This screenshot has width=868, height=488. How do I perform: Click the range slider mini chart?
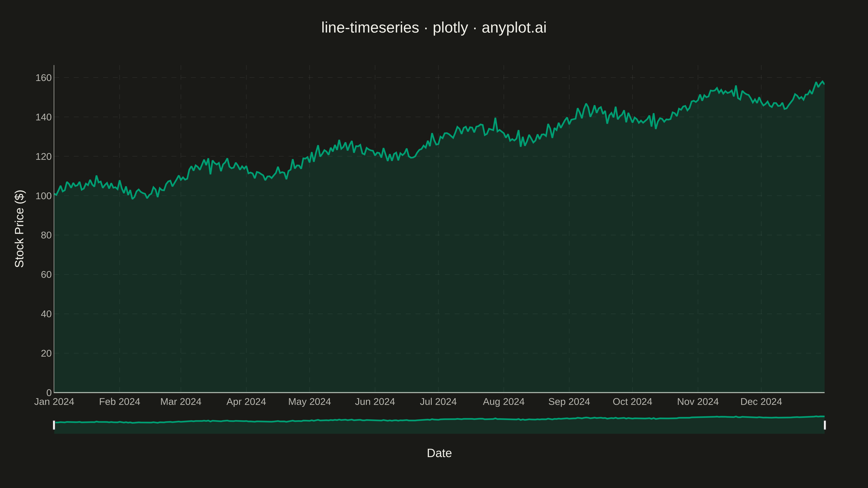(x=439, y=425)
